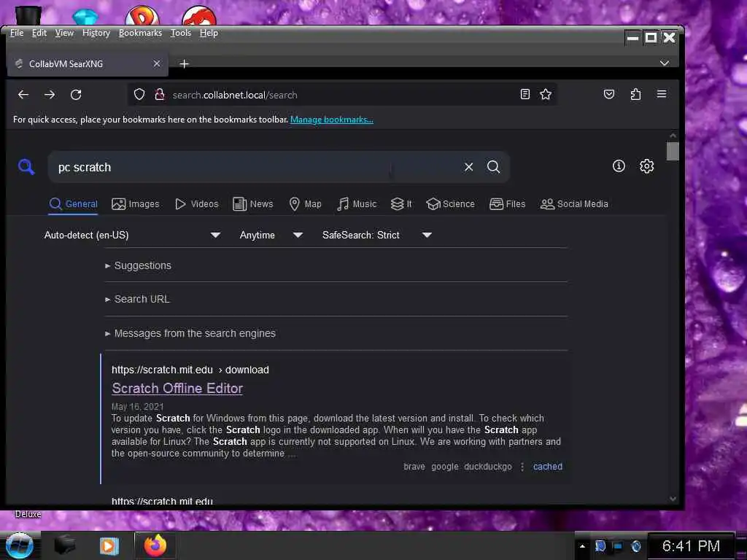Click the insecure connection padlock icon
This screenshot has height=560, width=747.
[x=160, y=94]
